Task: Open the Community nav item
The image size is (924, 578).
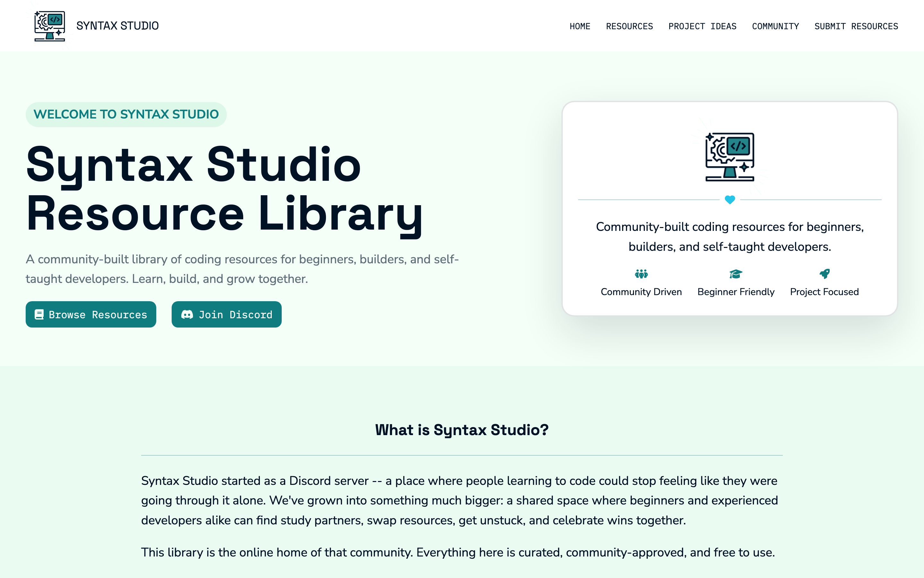Action: 775,26
